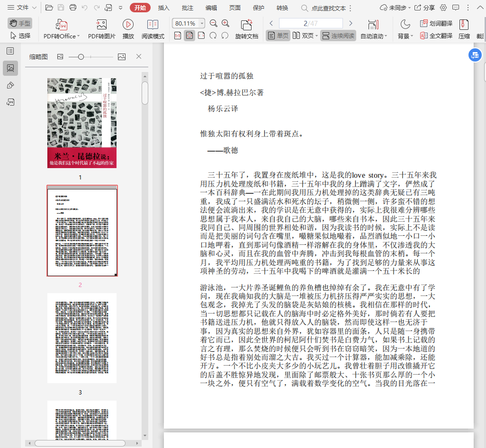Image resolution: width=486 pixels, height=448 pixels.
Task: Switch to the 保护 tab
Action: click(259, 8)
